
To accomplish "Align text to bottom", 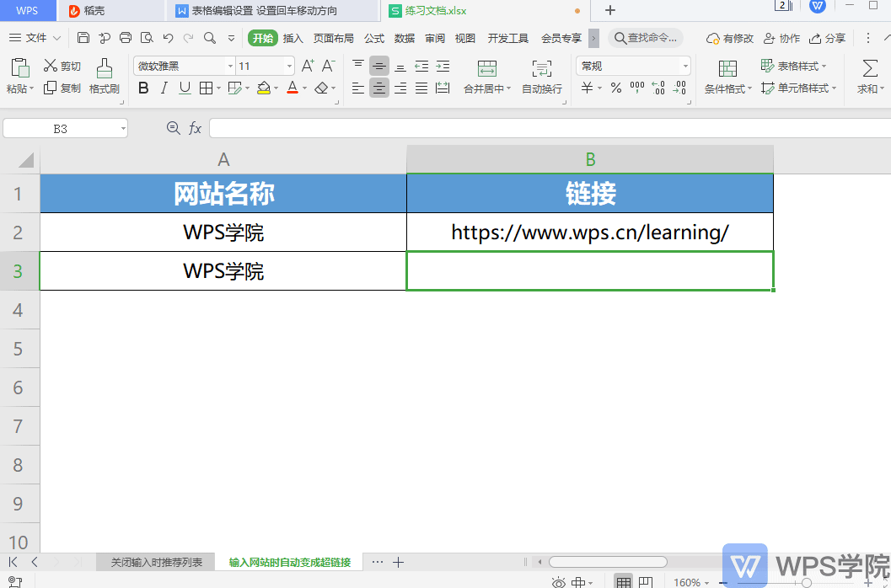I will coord(400,66).
